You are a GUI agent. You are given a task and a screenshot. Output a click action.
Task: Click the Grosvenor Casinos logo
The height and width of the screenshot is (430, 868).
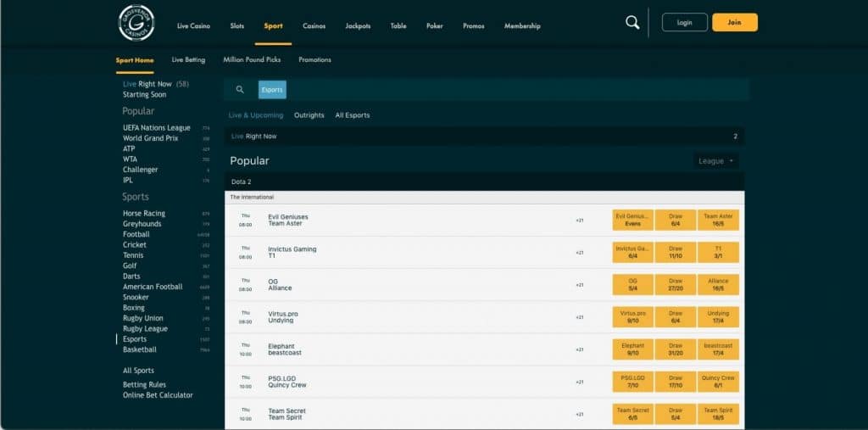136,23
